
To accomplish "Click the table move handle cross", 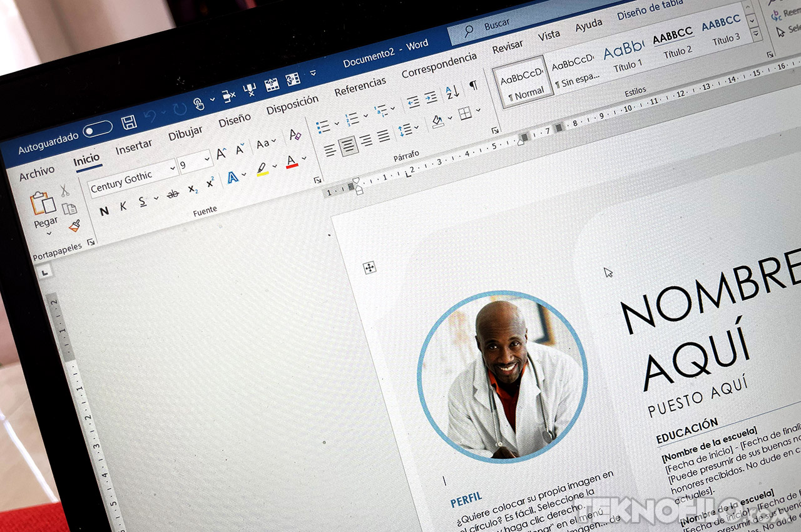I will pyautogui.click(x=369, y=268).
